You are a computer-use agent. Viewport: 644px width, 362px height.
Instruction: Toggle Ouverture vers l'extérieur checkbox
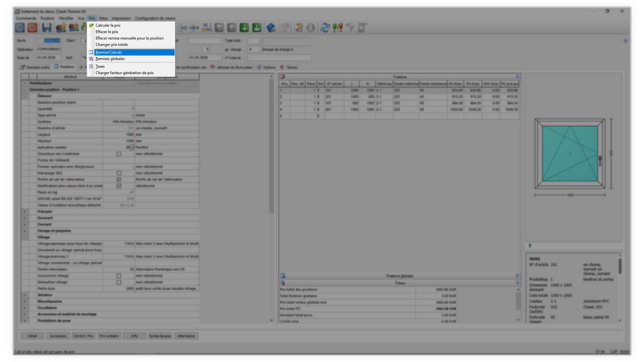(x=119, y=154)
